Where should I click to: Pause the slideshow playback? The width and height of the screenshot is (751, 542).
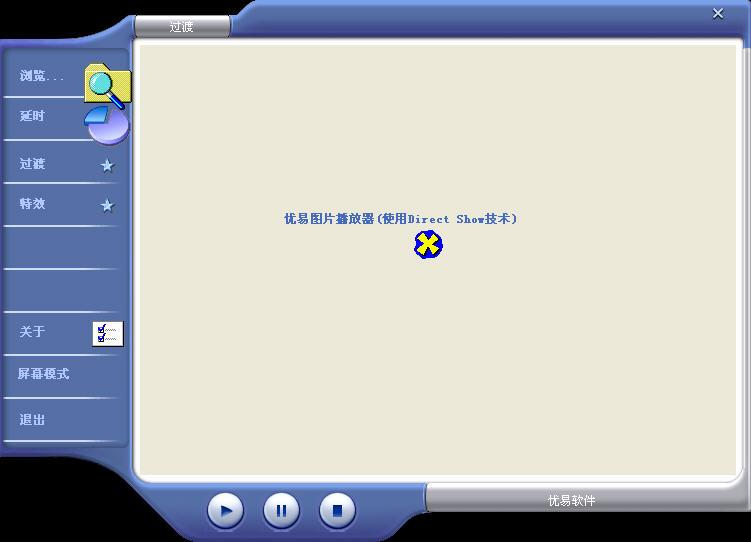point(281,511)
